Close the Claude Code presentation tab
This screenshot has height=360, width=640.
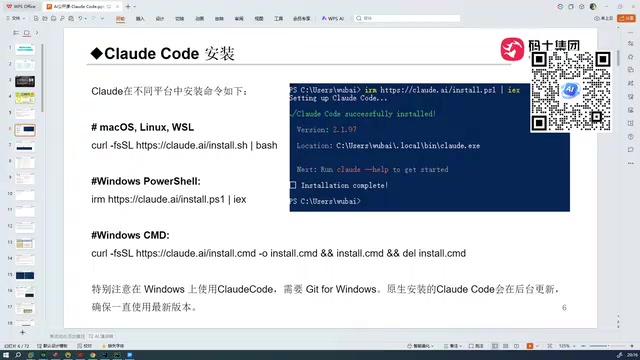[118, 7]
